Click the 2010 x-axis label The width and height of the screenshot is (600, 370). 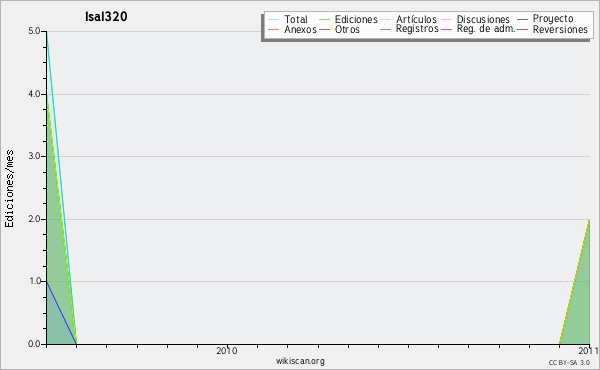click(x=227, y=351)
